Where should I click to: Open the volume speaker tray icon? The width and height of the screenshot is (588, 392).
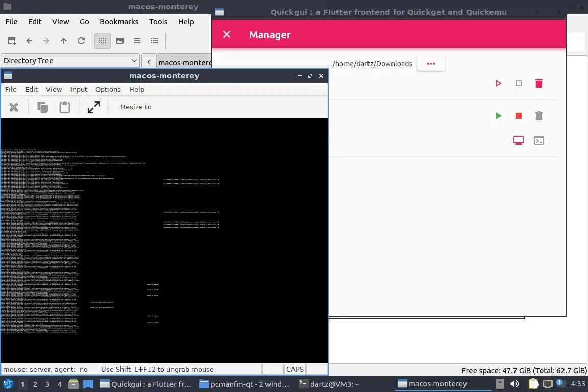coord(514,384)
